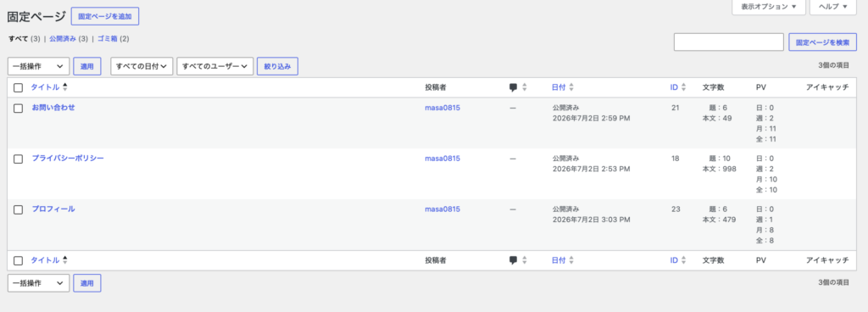The width and height of the screenshot is (868, 312).
Task: Click 全：10 total page views
Action: (766, 190)
